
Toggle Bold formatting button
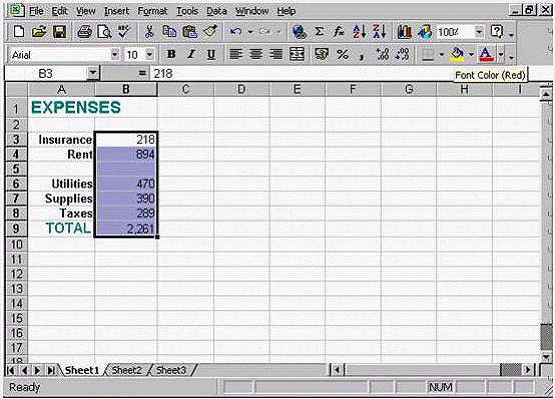tap(171, 54)
